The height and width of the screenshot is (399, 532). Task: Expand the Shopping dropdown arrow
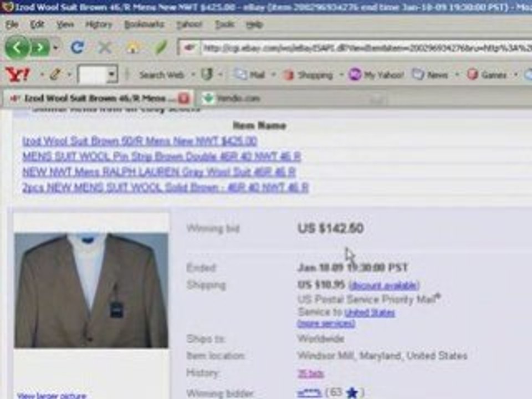point(341,74)
